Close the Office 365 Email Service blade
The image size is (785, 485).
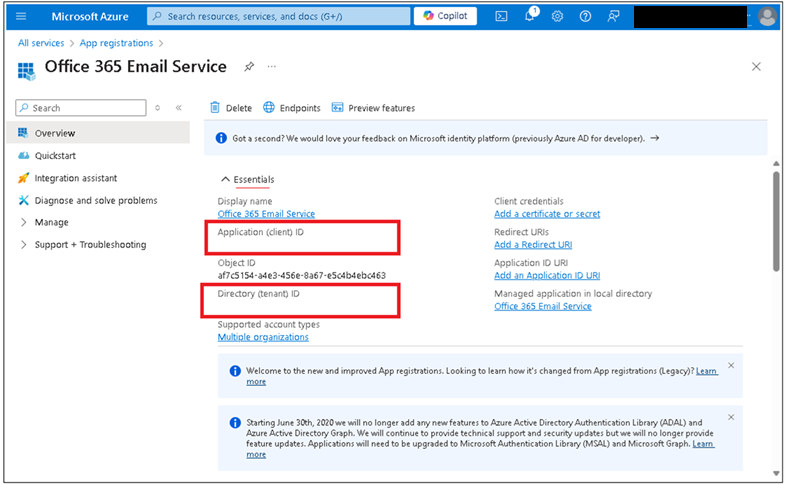[756, 67]
